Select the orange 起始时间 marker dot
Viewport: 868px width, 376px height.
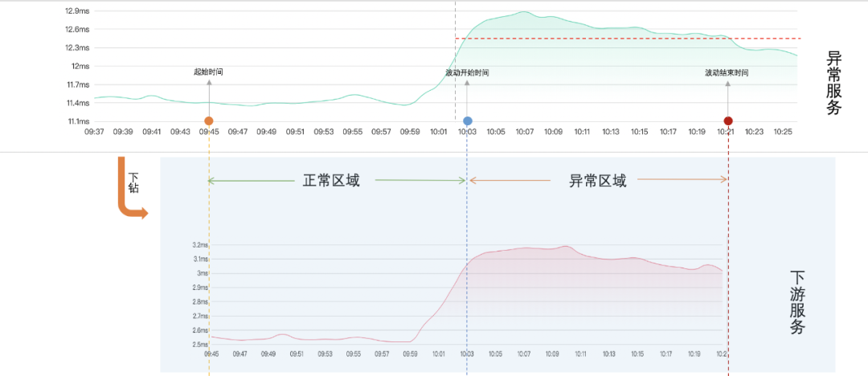pyautogui.click(x=209, y=121)
